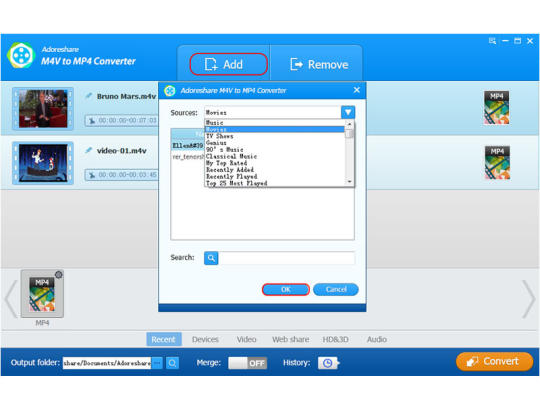
Task: Click MP4 output format icon for video-01.m4v
Action: click(x=497, y=163)
